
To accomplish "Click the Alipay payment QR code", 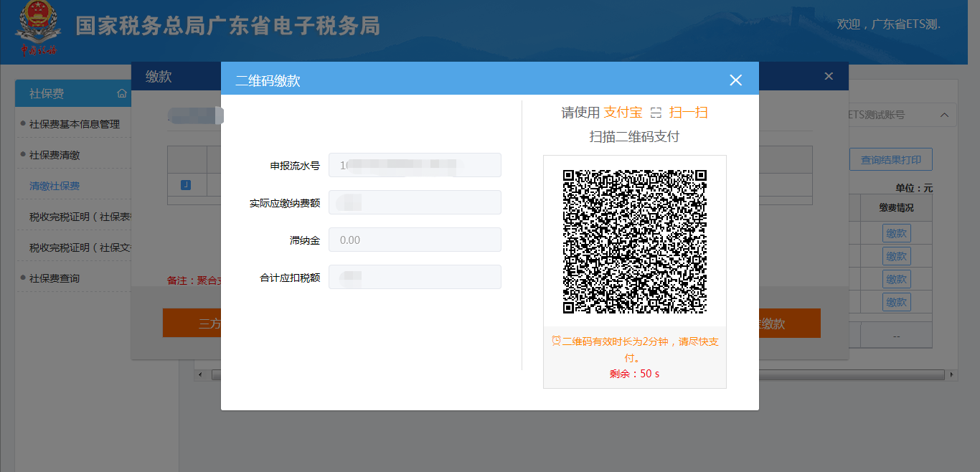I will 635,242.
